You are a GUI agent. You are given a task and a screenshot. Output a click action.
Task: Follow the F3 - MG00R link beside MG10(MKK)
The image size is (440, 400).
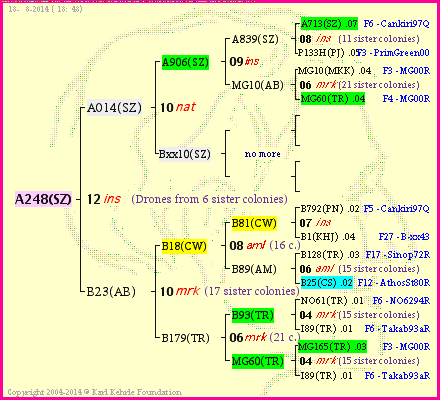click(x=406, y=71)
